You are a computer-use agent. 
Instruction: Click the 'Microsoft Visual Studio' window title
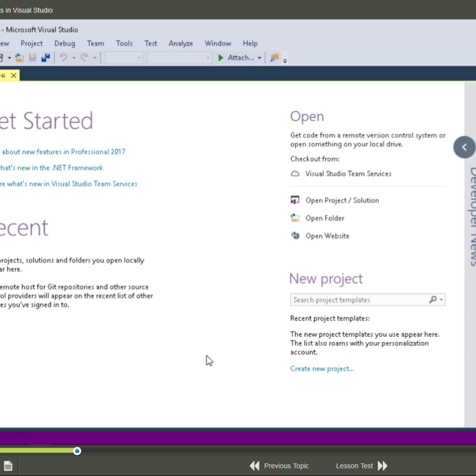click(x=42, y=30)
